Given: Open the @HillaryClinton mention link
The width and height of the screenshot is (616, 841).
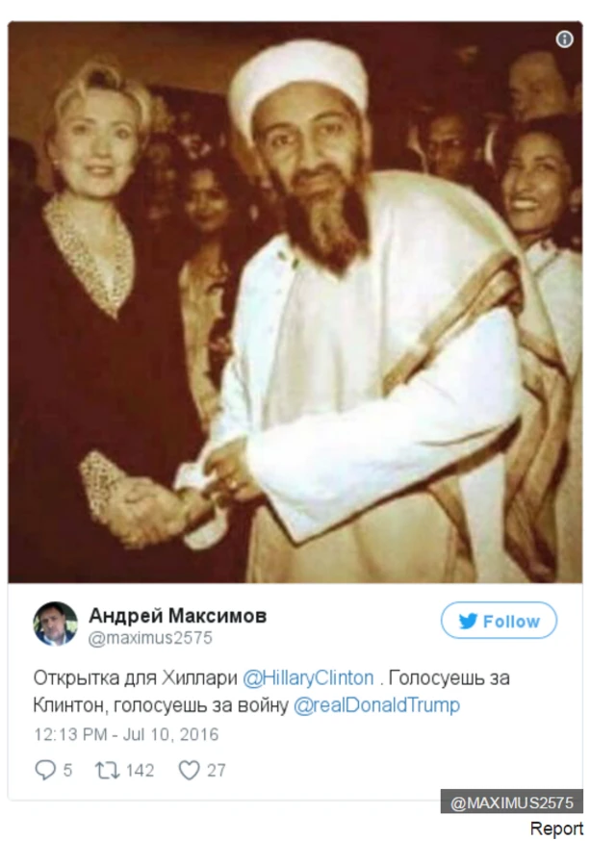Looking at the screenshot, I should pyautogui.click(x=308, y=678).
